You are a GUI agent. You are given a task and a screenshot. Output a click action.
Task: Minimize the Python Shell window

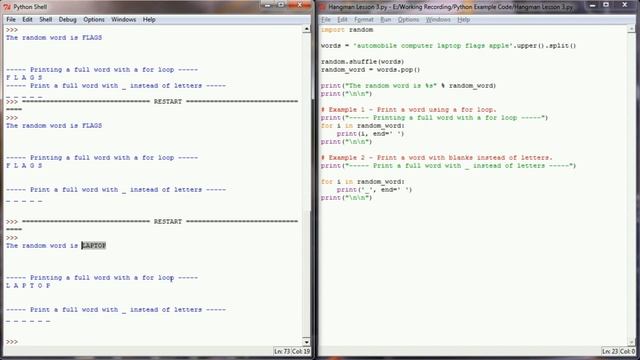pyautogui.click(x=268, y=5)
